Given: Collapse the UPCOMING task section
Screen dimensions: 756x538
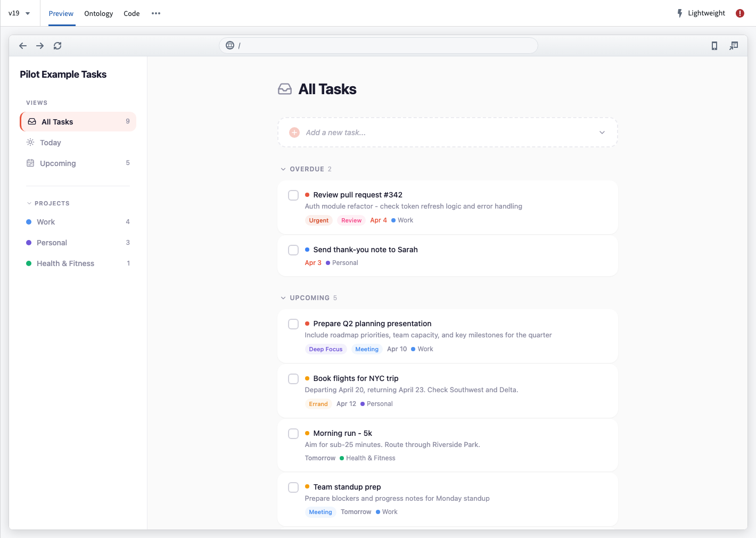Looking at the screenshot, I should 283,297.
